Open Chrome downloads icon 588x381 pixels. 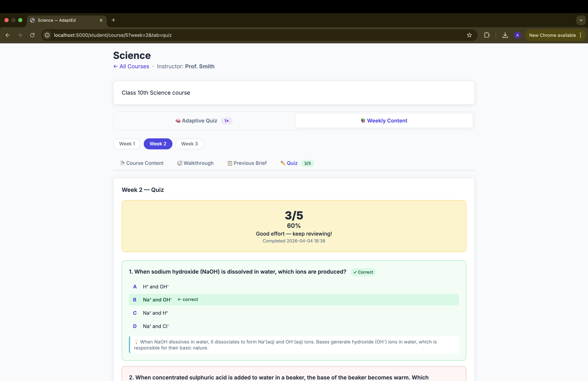[x=505, y=35]
